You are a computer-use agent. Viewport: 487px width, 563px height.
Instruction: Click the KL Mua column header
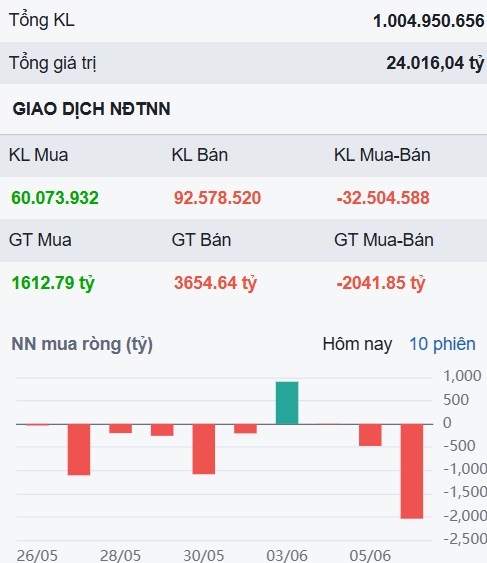pyautogui.click(x=38, y=155)
